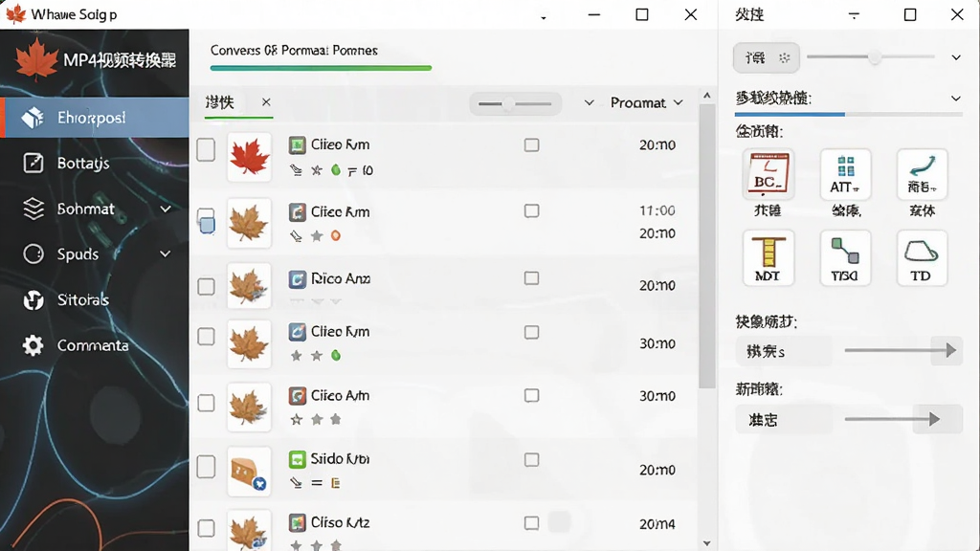Click the Bohmat layers icon
980x551 pixels.
point(33,209)
